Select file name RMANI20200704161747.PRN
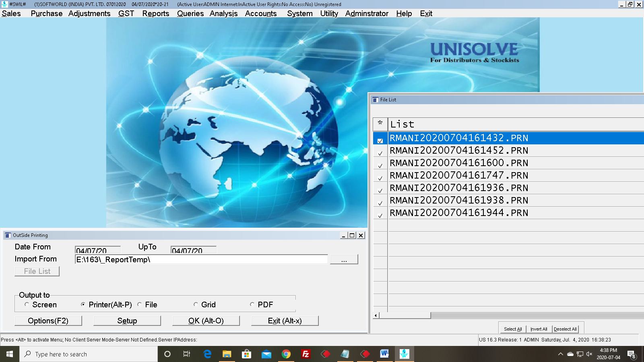The width and height of the screenshot is (644, 362). 459,175
